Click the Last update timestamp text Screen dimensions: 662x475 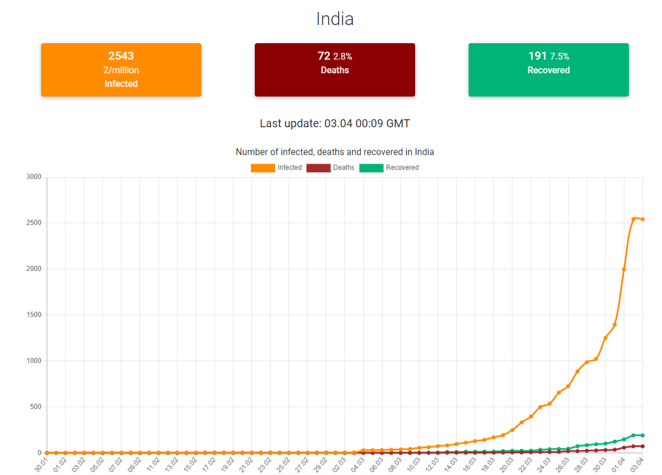click(334, 124)
